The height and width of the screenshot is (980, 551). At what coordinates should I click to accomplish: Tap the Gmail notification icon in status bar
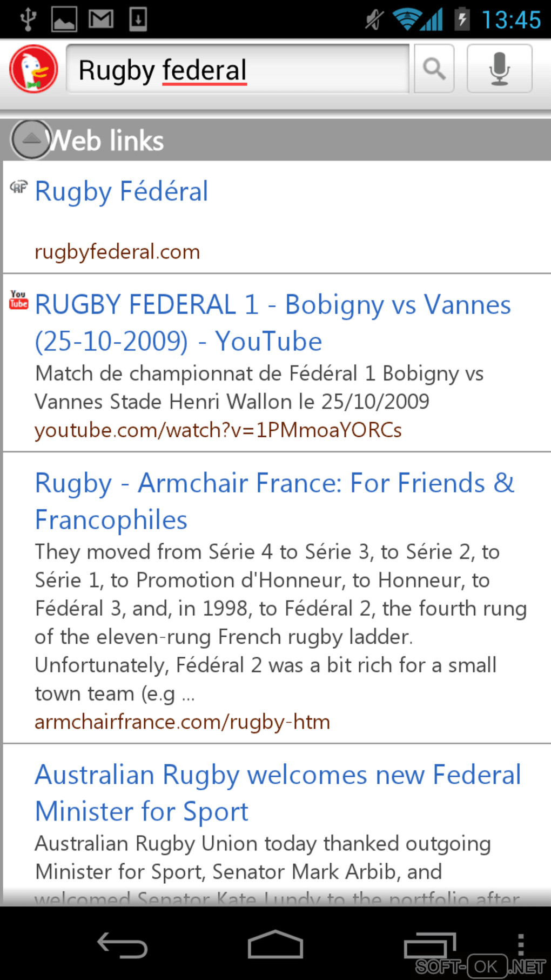101,19
